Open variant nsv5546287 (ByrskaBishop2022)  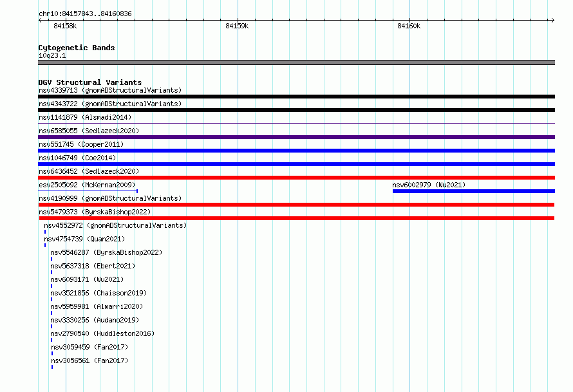coord(106,252)
